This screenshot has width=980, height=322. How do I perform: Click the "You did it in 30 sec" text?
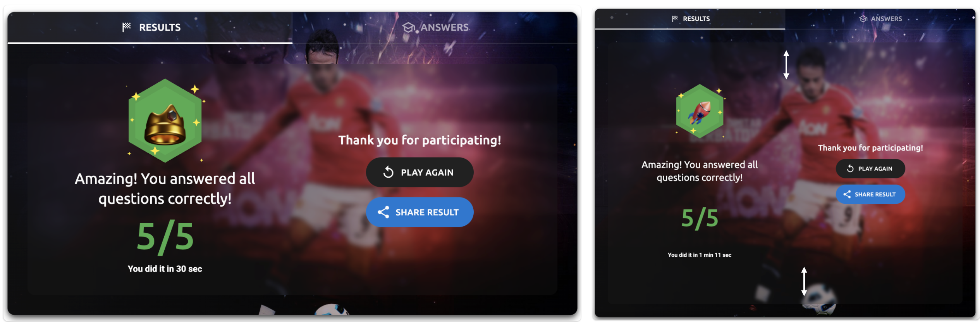pyautogui.click(x=165, y=269)
